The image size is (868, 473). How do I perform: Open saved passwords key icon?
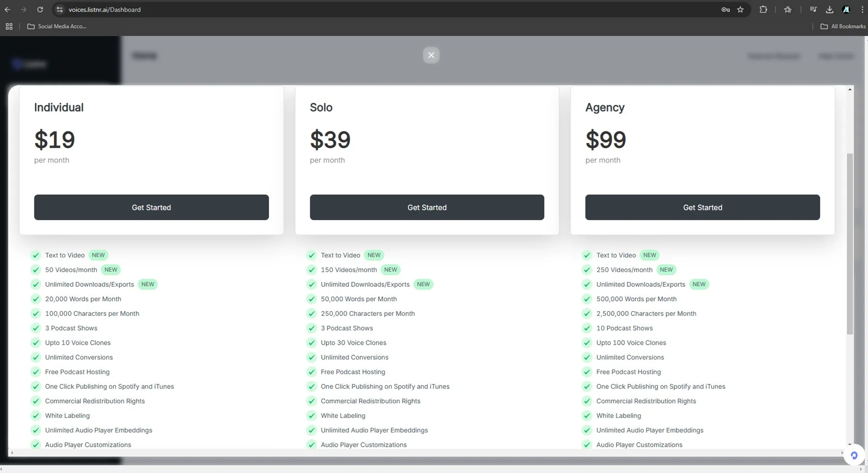[725, 9]
